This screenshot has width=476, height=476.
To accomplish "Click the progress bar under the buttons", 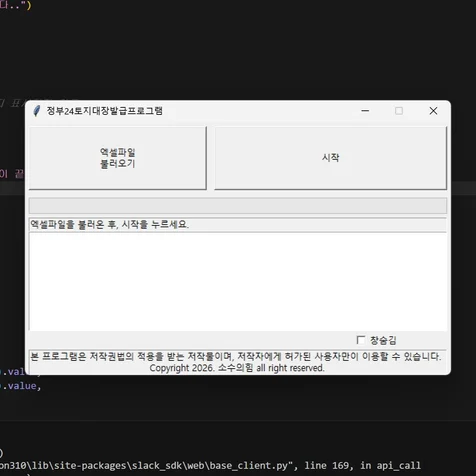I will tap(238, 205).
